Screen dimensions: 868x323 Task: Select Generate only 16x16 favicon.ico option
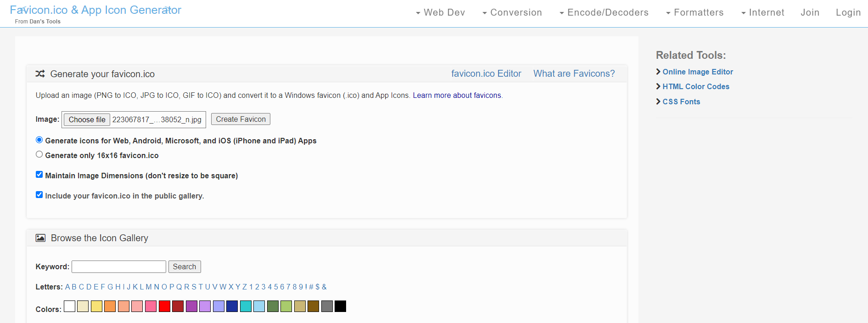pos(39,155)
